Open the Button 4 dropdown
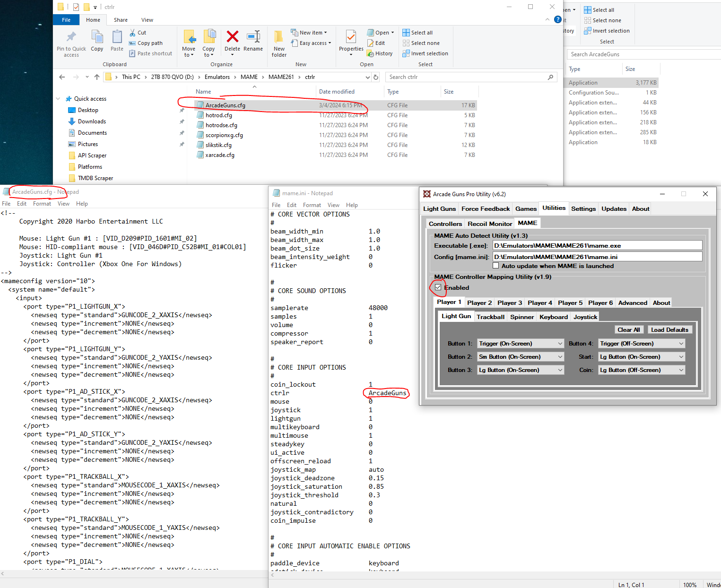This screenshot has height=588, width=721. pos(642,344)
